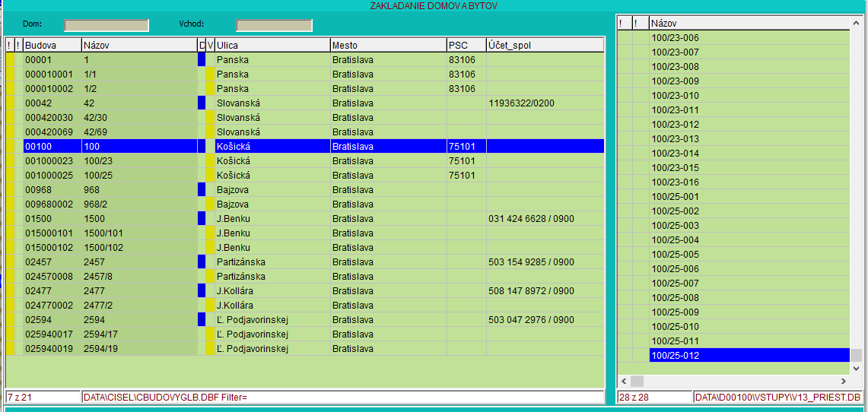Click Partizánska cell in row 2457/8
This screenshot has width=868, height=412.
(272, 277)
